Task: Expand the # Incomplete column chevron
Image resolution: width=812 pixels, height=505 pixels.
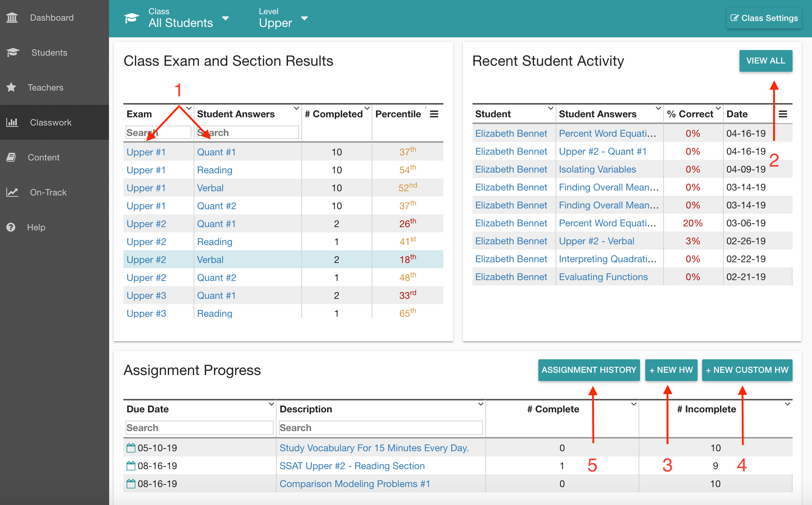Action: coord(788,404)
